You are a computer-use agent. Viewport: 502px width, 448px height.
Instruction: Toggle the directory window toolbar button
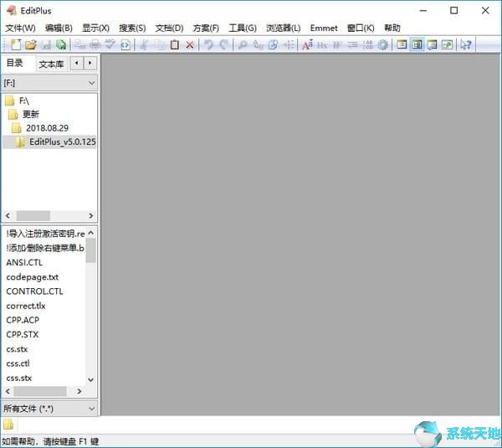tap(402, 44)
